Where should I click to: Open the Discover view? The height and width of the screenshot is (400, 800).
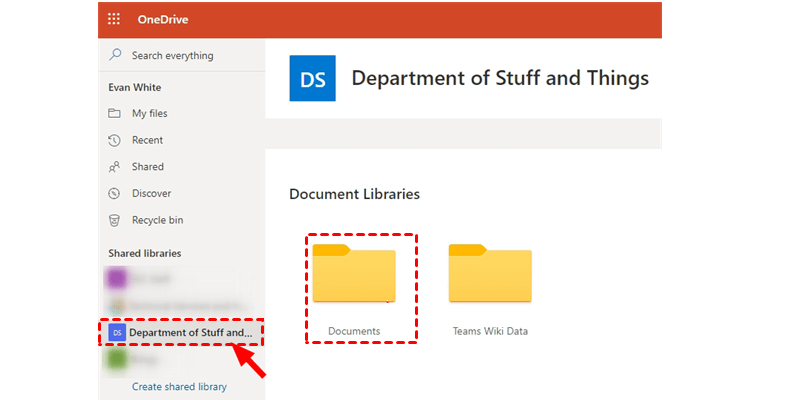tap(152, 193)
